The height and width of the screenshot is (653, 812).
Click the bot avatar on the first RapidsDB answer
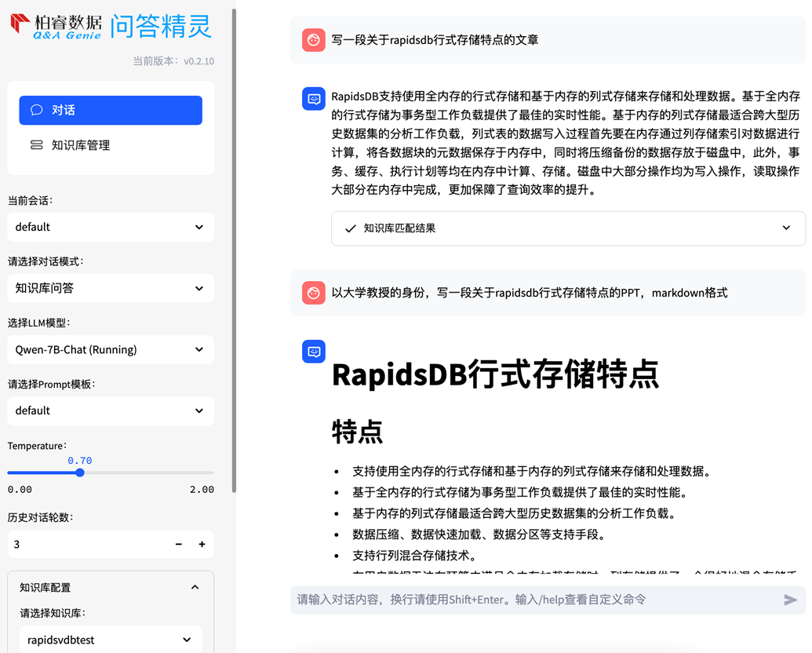pyautogui.click(x=313, y=98)
